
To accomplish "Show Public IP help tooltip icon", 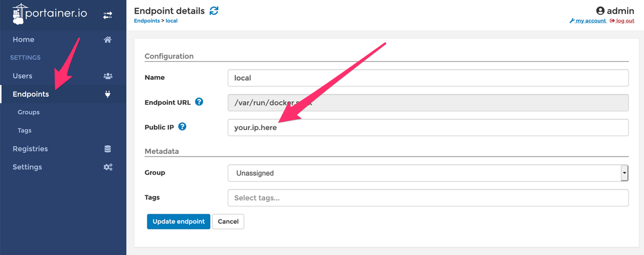I will click(x=183, y=127).
